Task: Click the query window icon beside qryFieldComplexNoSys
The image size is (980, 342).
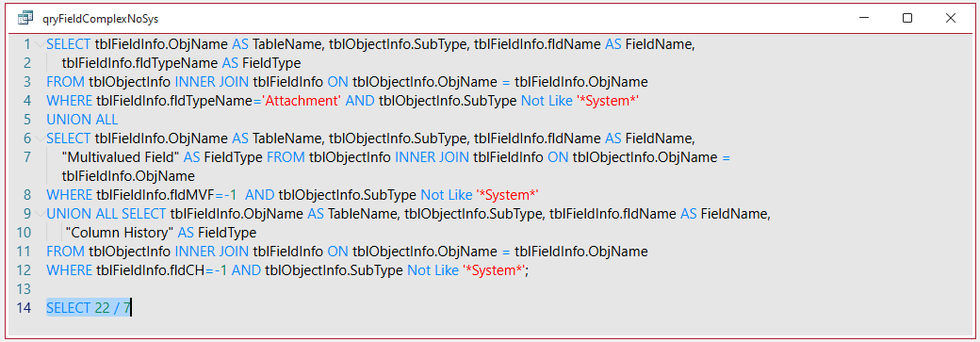Action: coord(25,19)
